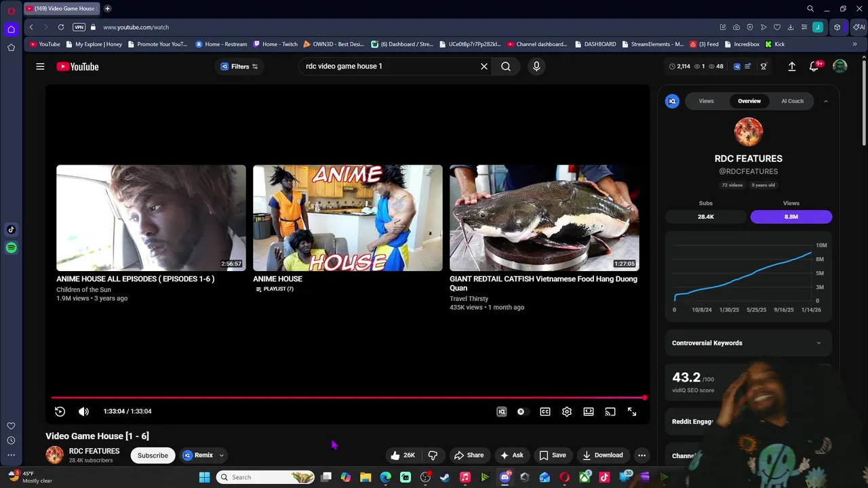Open the @RDCFEATURES channel handle
The height and width of the screenshot is (488, 868).
(x=749, y=171)
